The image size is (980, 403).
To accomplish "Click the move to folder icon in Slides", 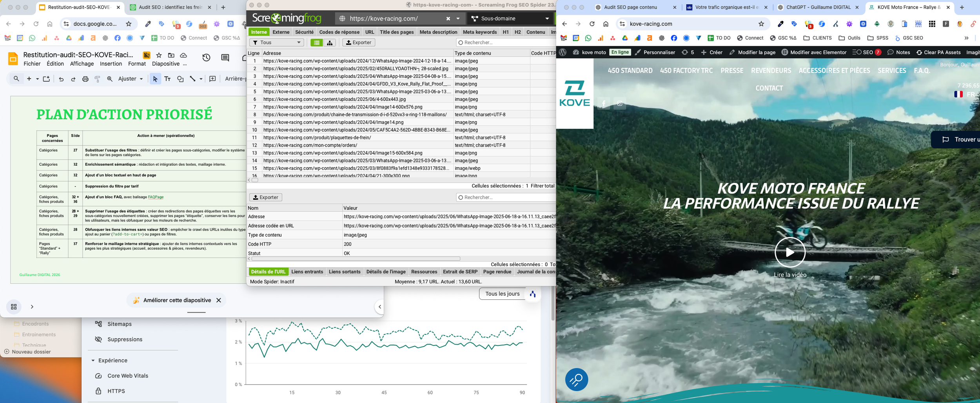I will [x=171, y=55].
